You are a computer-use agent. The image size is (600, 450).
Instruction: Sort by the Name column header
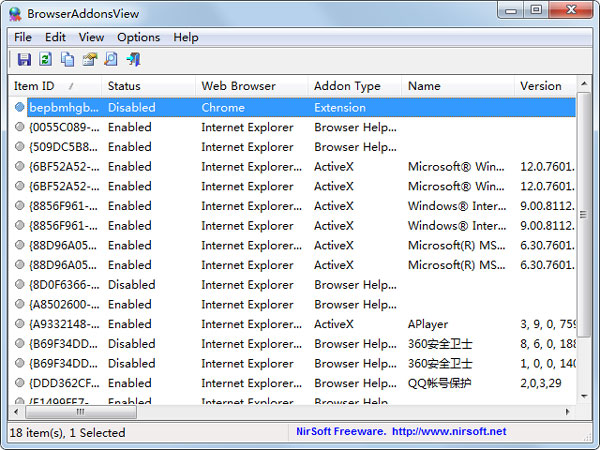(x=458, y=86)
